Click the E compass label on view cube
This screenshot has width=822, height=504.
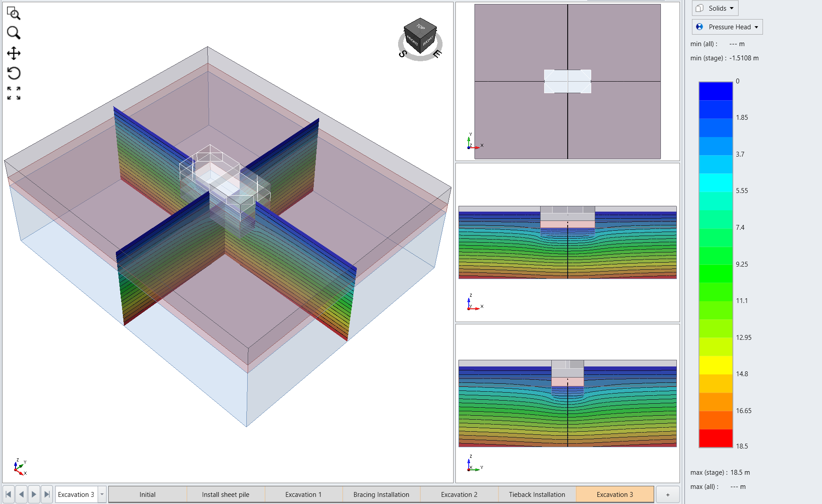437,54
